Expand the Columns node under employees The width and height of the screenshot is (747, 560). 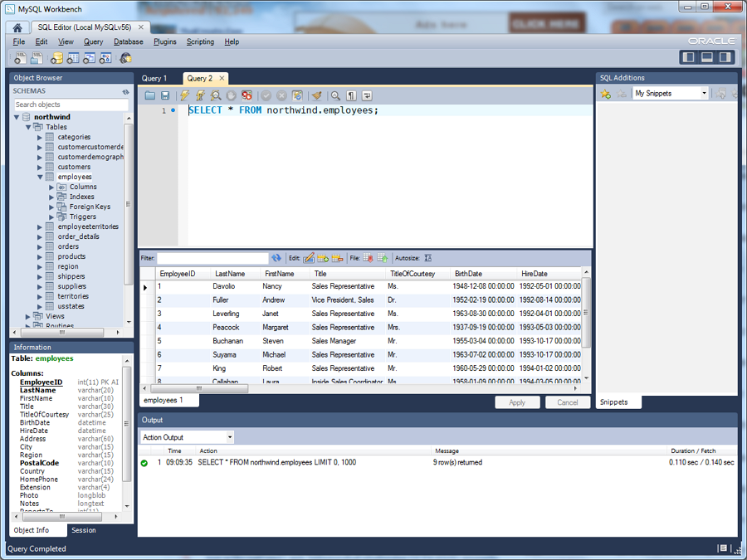51,187
